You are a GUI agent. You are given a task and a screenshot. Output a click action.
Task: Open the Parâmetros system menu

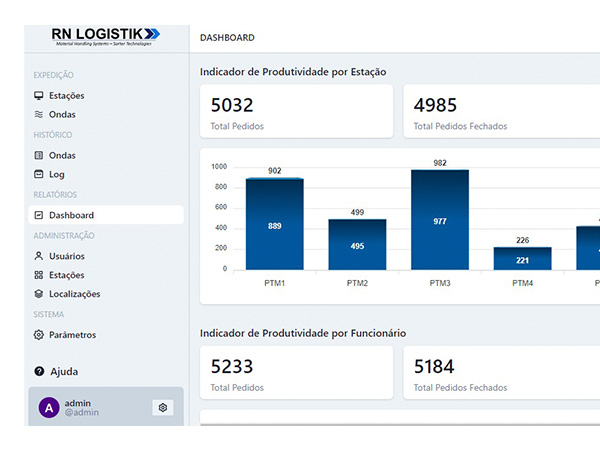point(106,335)
